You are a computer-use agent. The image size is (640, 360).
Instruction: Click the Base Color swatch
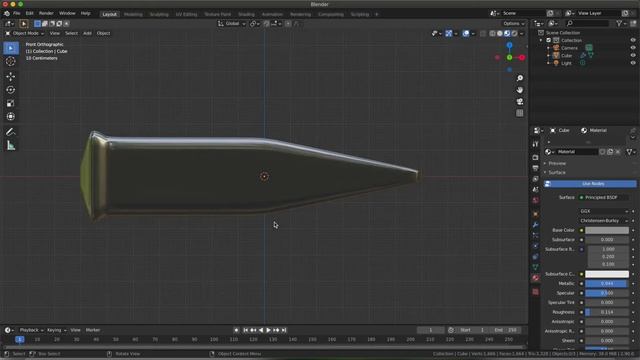(607, 231)
